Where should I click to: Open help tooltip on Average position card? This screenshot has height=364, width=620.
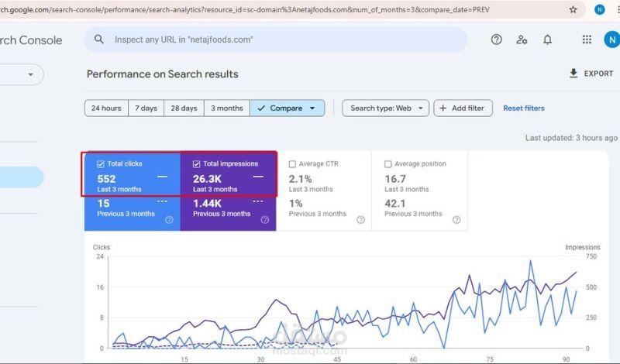tap(456, 220)
